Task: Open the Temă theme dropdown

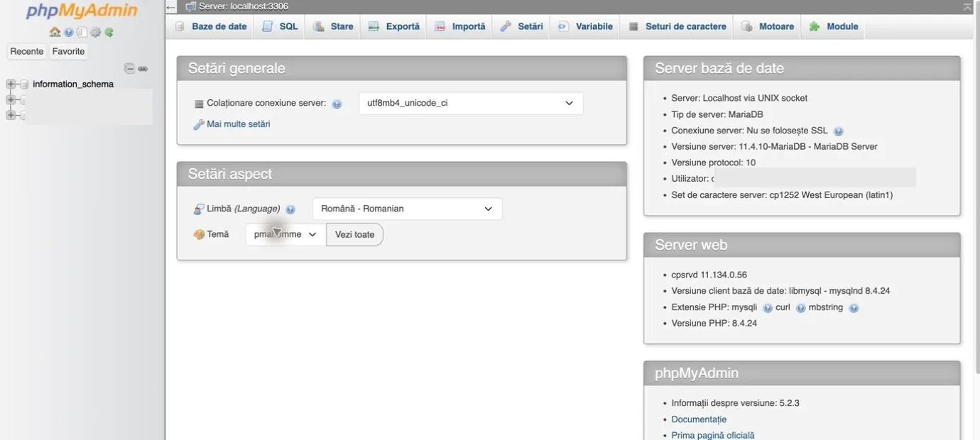Action: point(285,234)
